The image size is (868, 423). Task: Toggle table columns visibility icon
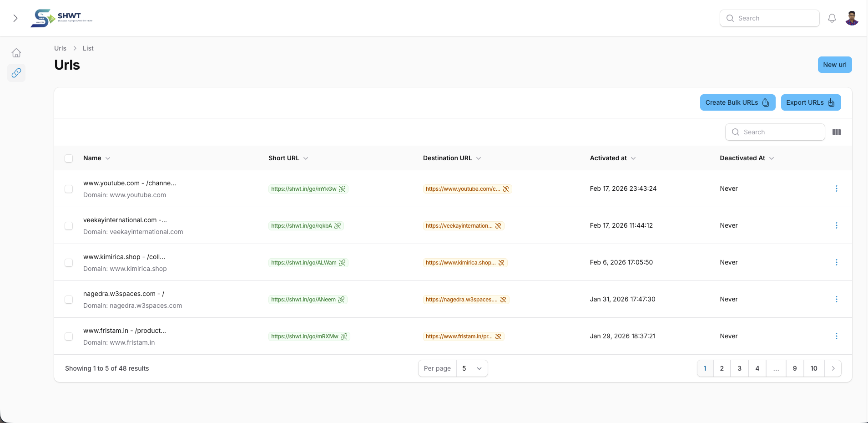(837, 132)
